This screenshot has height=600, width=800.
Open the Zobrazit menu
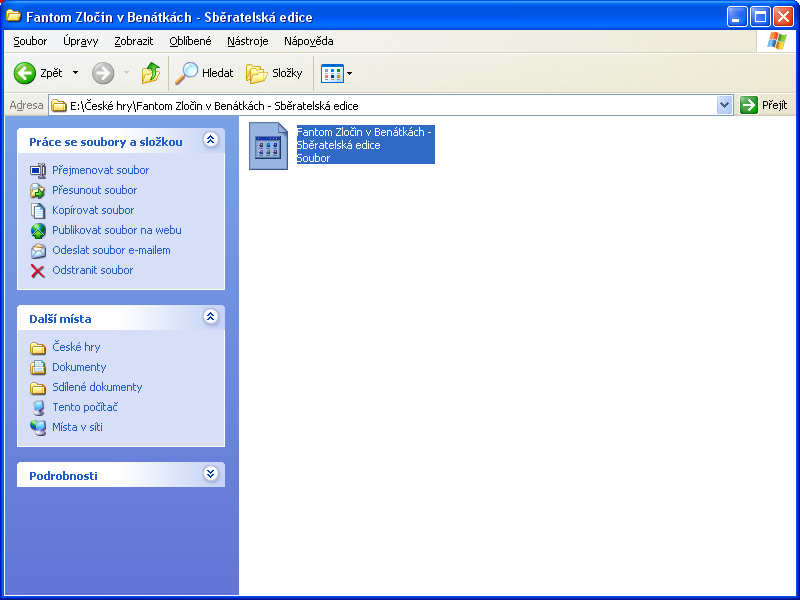(x=134, y=41)
